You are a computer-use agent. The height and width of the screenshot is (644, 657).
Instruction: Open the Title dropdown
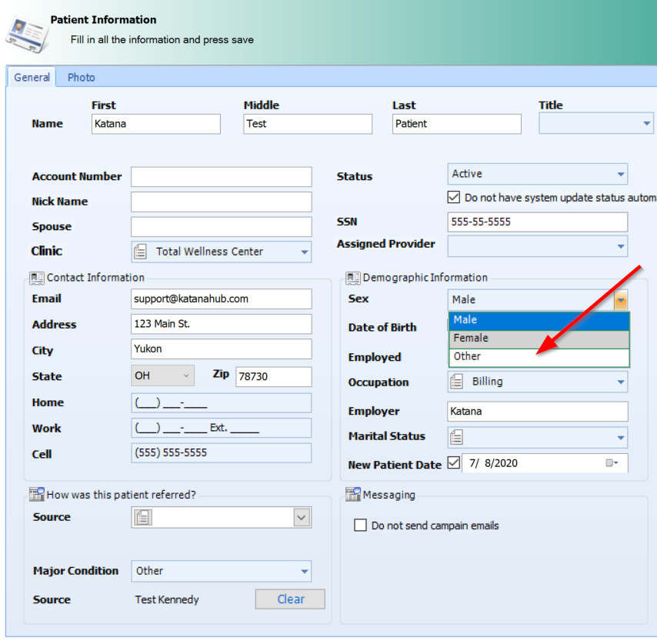[x=645, y=124]
